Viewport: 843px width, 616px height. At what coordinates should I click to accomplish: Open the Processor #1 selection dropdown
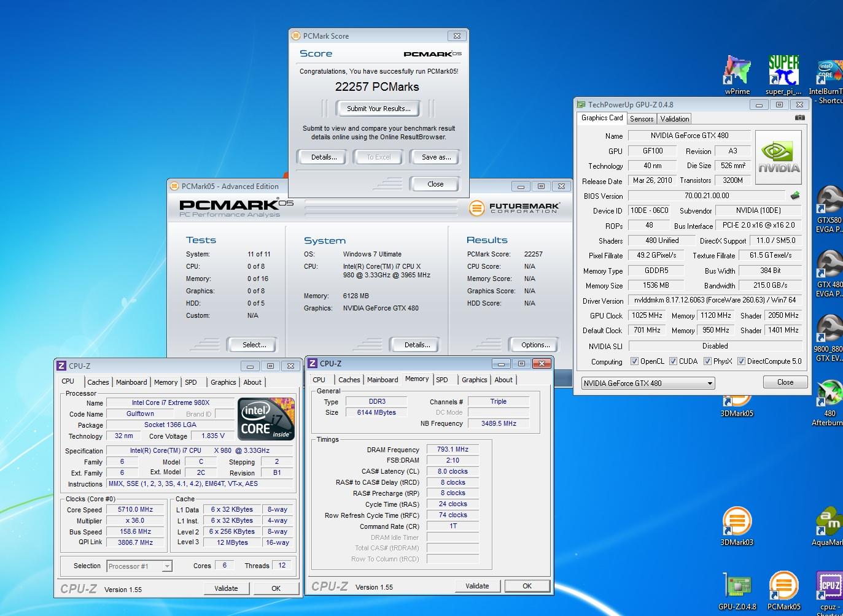[139, 566]
